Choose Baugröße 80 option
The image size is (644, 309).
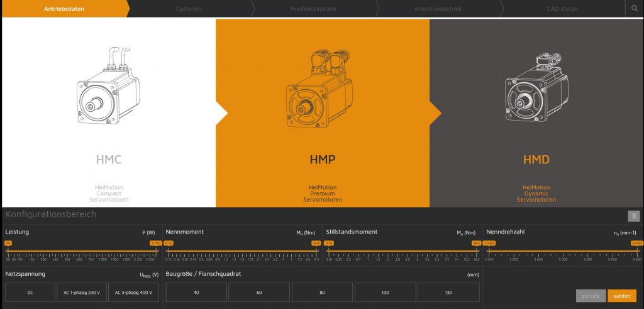pos(322,292)
